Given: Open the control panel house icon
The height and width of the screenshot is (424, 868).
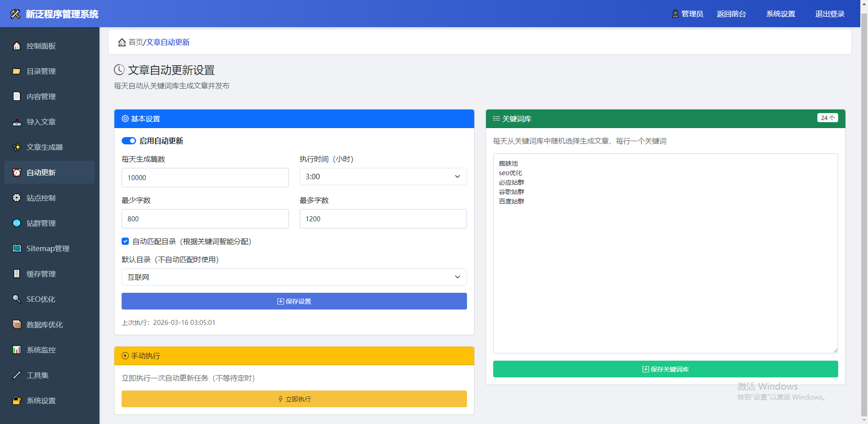Looking at the screenshot, I should [17, 46].
